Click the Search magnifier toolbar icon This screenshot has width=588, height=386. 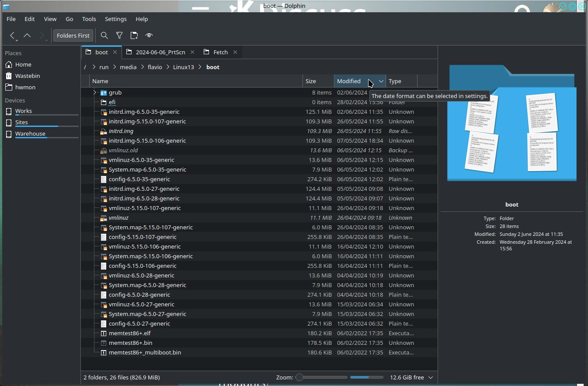pyautogui.click(x=104, y=35)
